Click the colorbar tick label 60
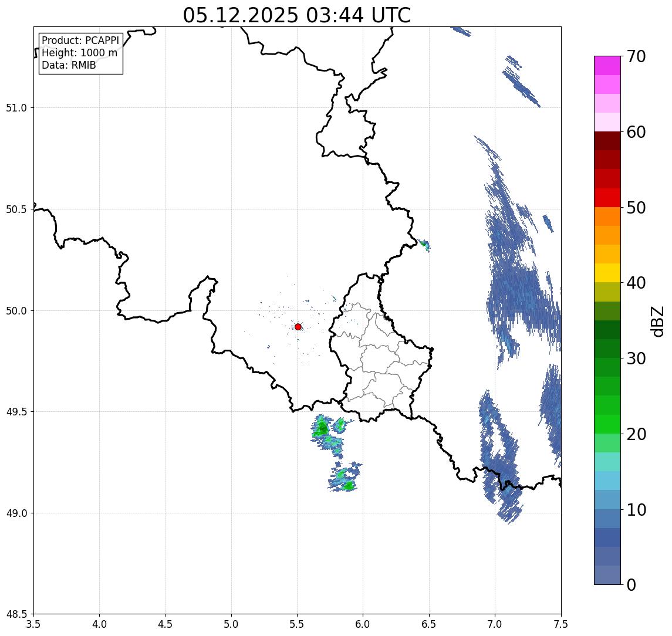The image size is (672, 636). [x=636, y=132]
